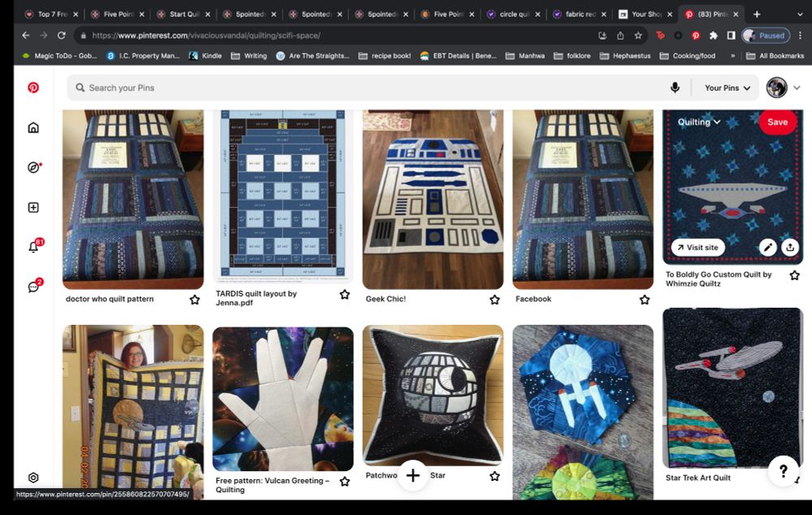812x515 pixels.
Task: Go to Home feed via house icon
Action: coord(33,128)
